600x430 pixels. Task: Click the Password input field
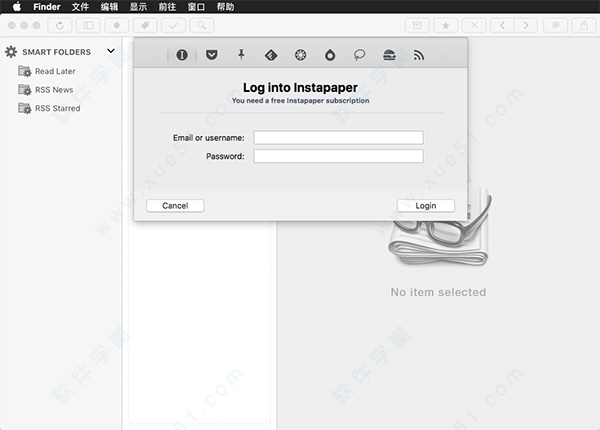click(338, 156)
